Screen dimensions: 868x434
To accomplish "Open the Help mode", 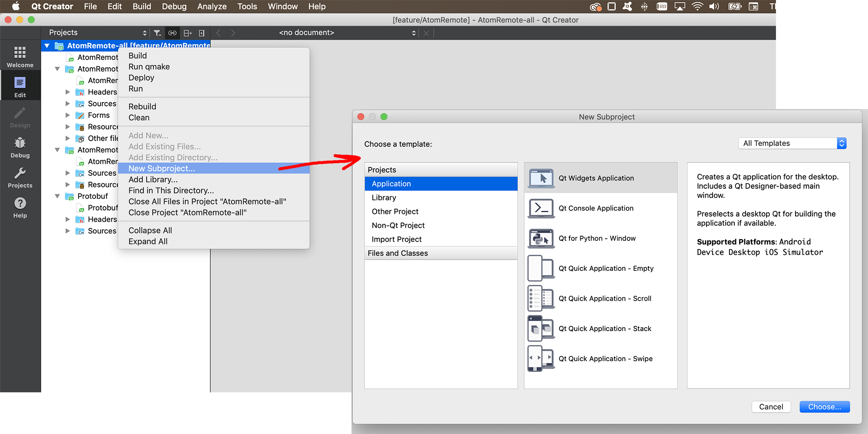I will click(20, 207).
